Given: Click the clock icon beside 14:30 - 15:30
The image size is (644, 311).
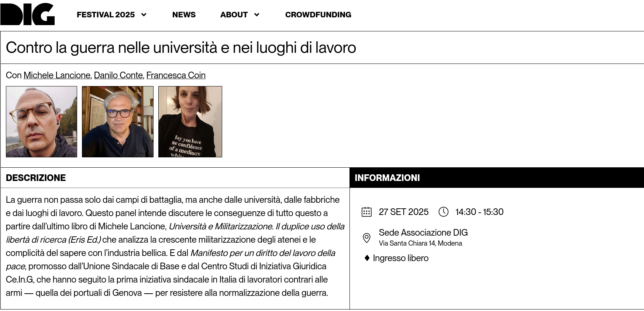Looking at the screenshot, I should (x=443, y=212).
